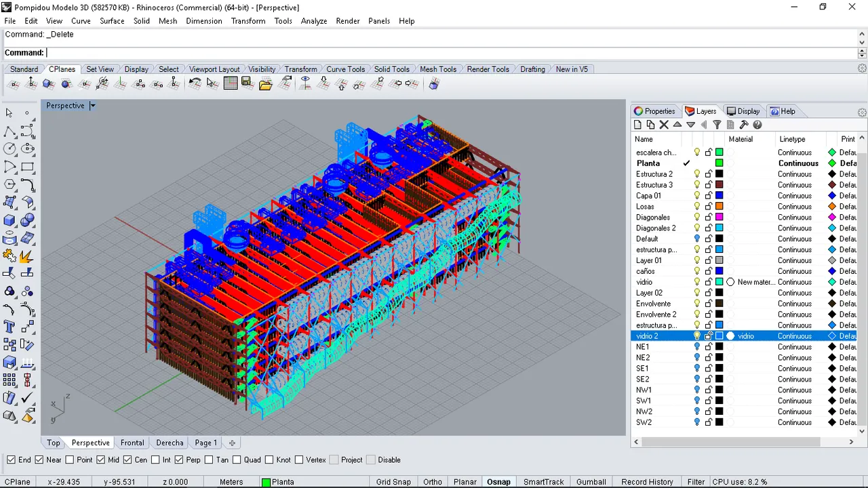Open the Perspective viewport dropdown arrow
868x488 pixels.
point(93,105)
